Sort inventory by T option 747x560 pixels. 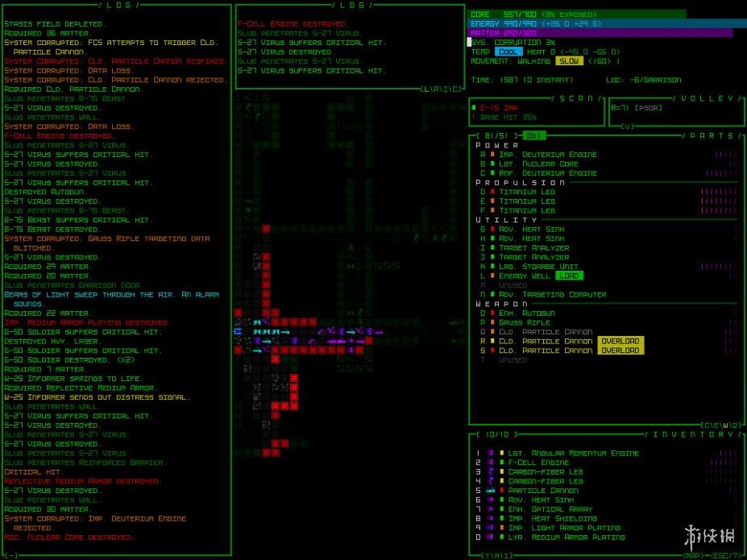[x=488, y=556]
